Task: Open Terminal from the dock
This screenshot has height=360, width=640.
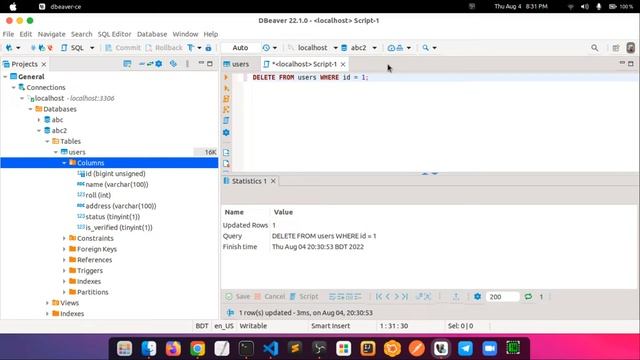Action: pyautogui.click(x=246, y=349)
